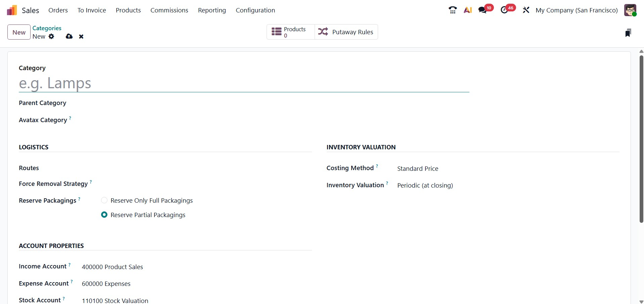
Task: Open the activities clock icon
Action: tap(504, 10)
